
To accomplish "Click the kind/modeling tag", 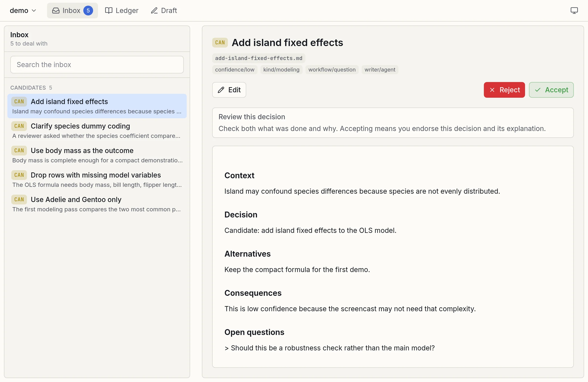I will coord(282,69).
